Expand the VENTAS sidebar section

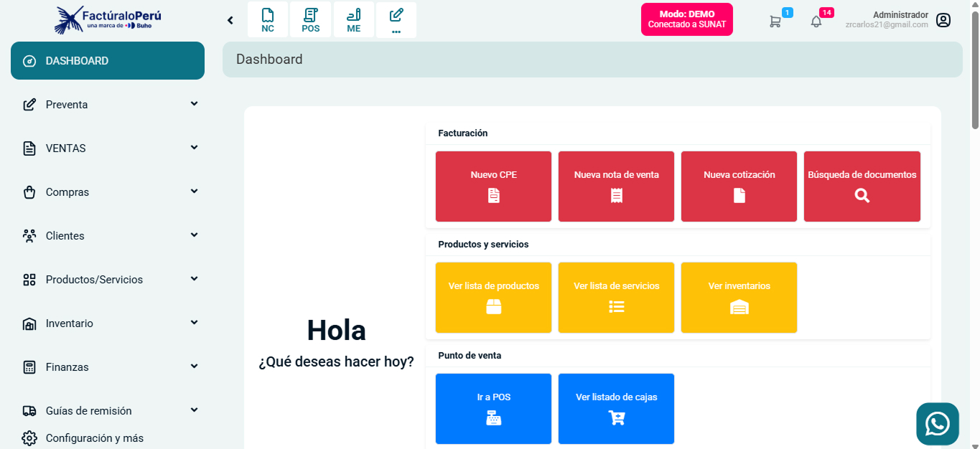pyautogui.click(x=108, y=148)
